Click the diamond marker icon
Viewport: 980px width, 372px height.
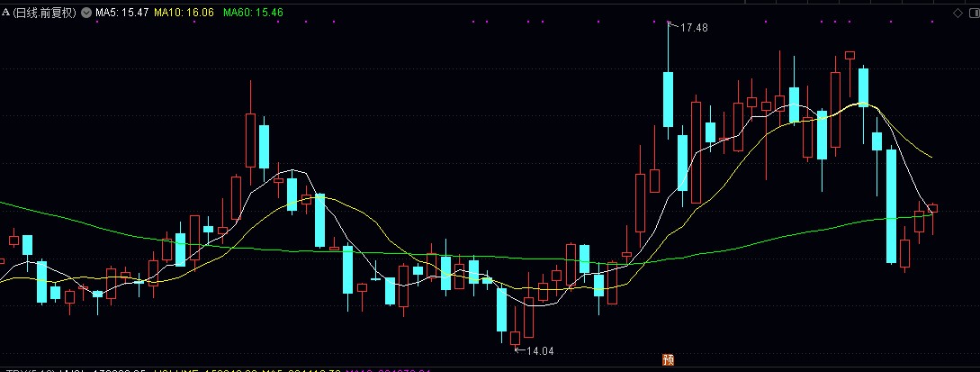[x=957, y=13]
